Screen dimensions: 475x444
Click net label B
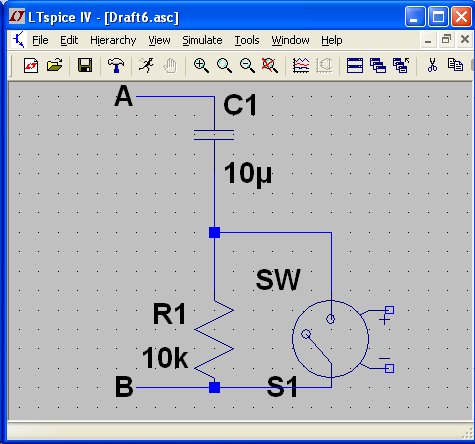click(124, 387)
